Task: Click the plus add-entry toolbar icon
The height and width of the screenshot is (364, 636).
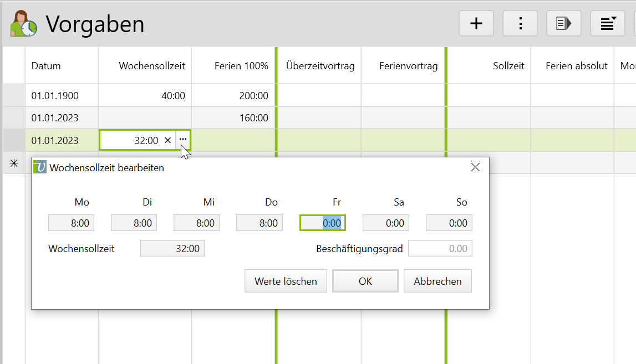Action: (476, 23)
